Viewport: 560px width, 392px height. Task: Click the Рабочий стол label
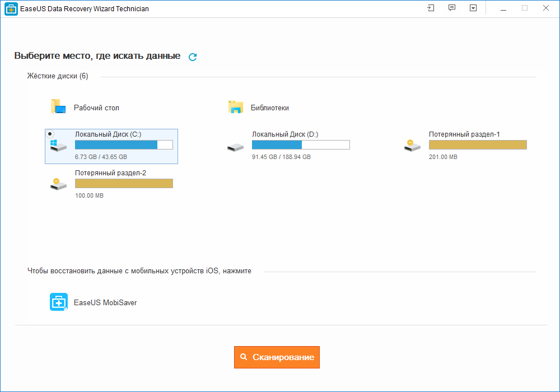point(96,108)
